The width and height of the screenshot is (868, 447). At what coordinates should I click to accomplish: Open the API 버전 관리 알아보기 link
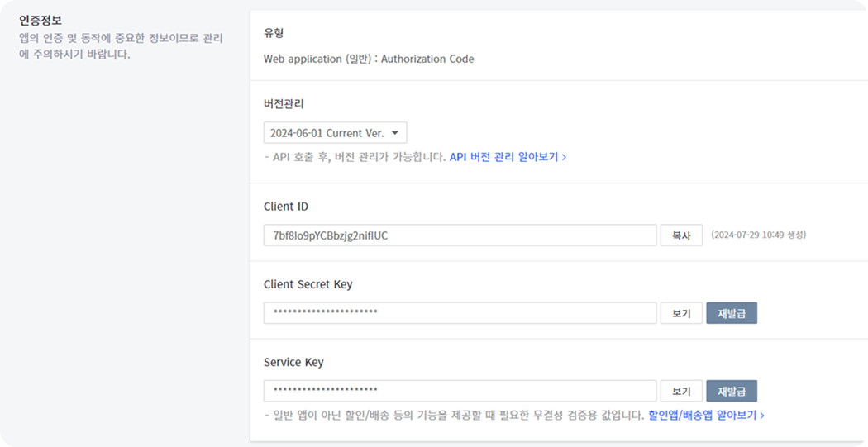pos(507,156)
